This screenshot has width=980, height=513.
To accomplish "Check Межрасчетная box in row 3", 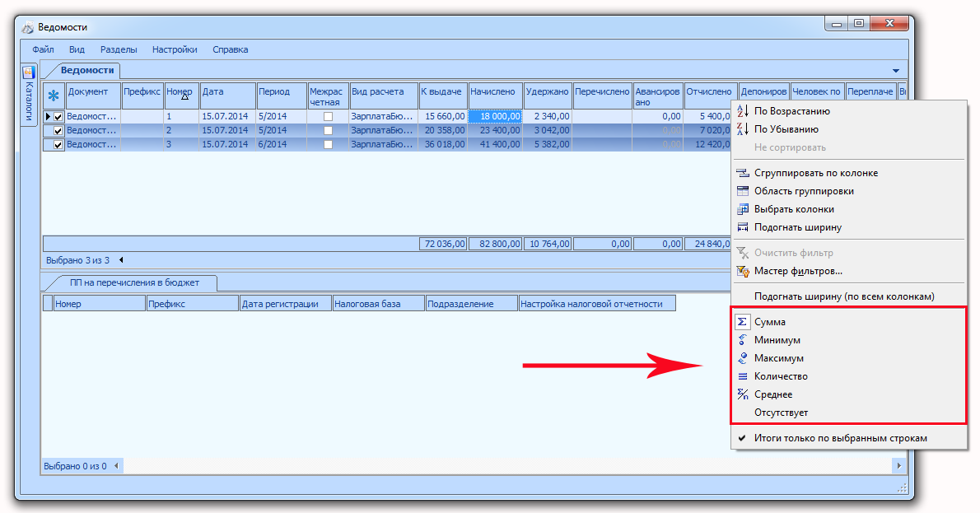I will 328,144.
